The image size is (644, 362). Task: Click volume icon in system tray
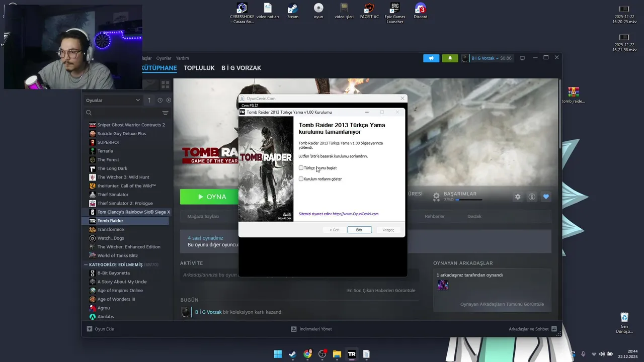602,354
